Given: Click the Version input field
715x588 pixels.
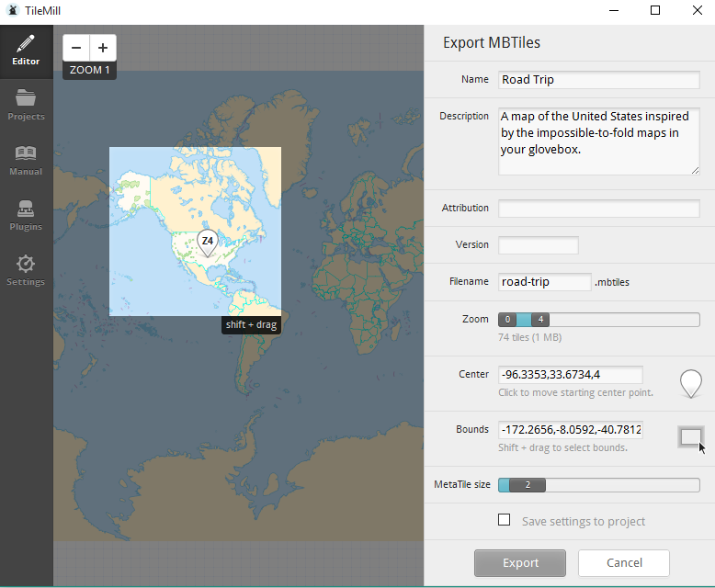Looking at the screenshot, I should pos(538,245).
